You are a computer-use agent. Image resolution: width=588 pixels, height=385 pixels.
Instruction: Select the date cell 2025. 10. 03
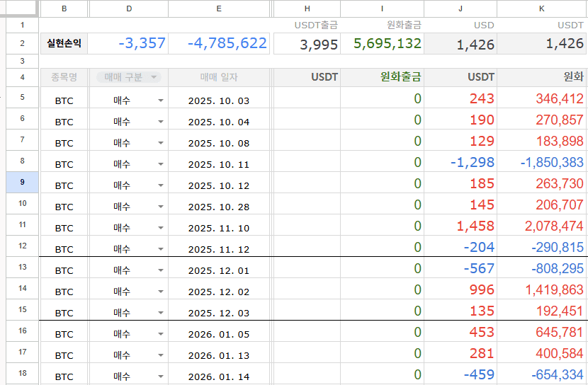point(219,98)
